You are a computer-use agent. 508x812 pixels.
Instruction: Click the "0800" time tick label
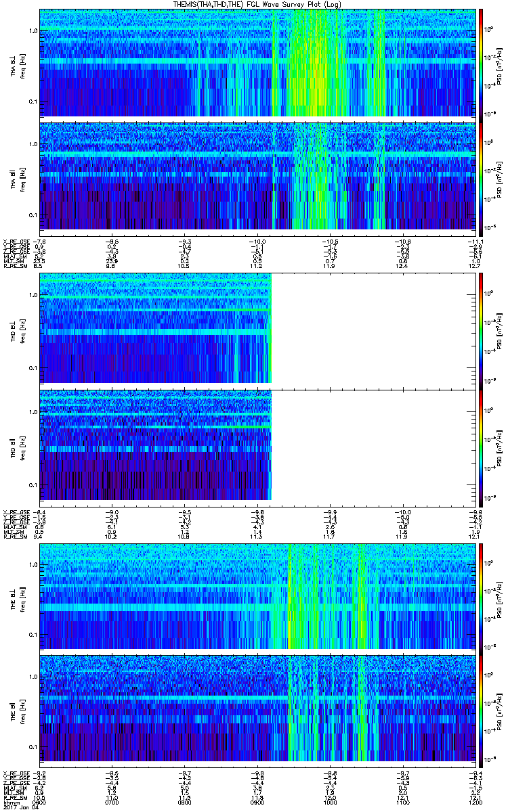coord(185,802)
